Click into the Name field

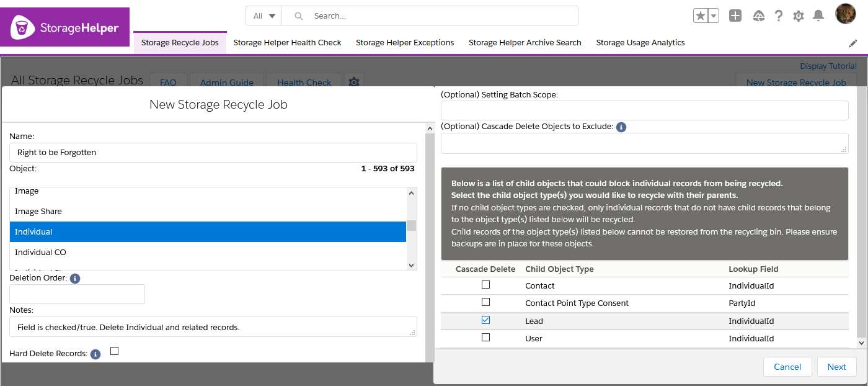point(213,153)
